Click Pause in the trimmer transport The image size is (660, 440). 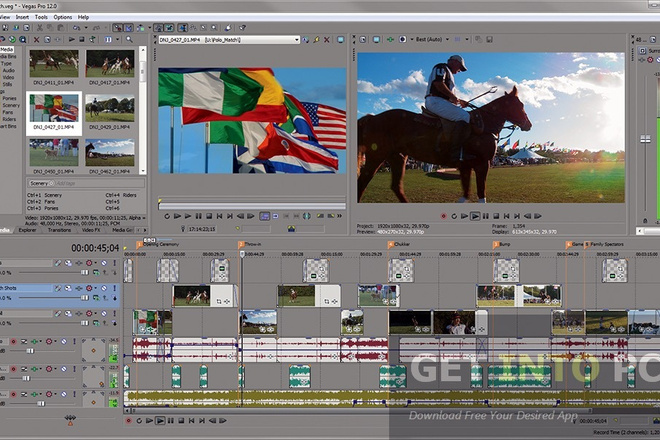click(x=199, y=216)
